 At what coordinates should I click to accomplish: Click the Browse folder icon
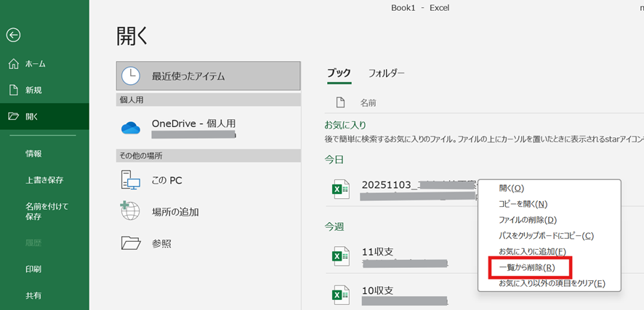click(131, 242)
